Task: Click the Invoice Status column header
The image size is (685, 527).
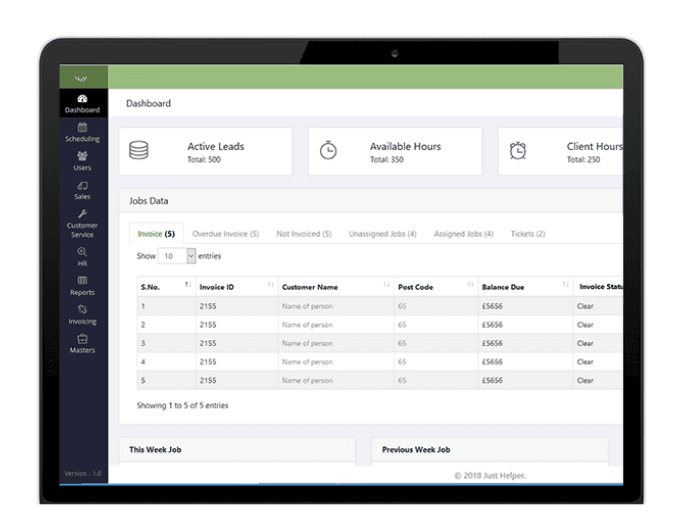Action: point(598,287)
